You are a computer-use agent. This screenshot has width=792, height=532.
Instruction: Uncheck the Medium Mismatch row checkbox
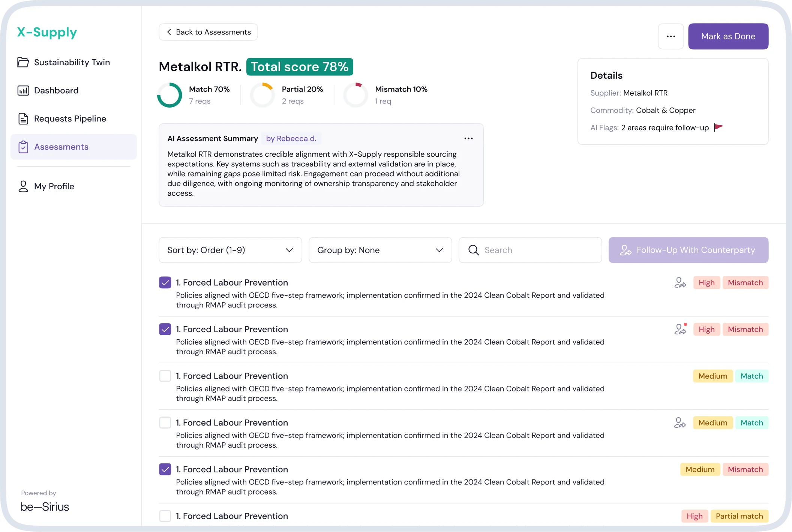(x=165, y=469)
